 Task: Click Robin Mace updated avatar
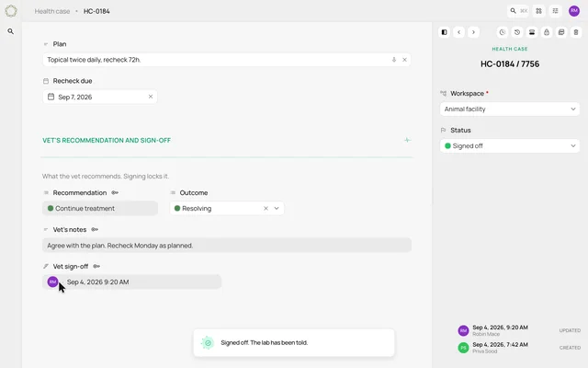click(463, 330)
